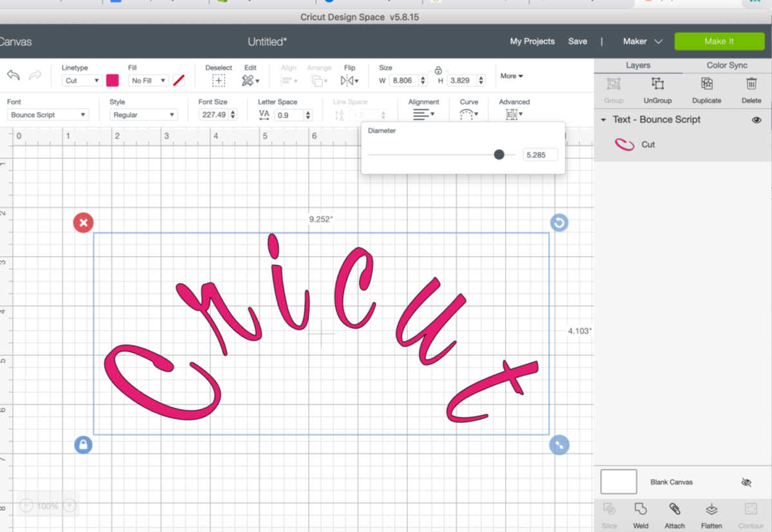Open the Maker machine dropdown
The width and height of the screenshot is (772, 532).
(x=641, y=41)
